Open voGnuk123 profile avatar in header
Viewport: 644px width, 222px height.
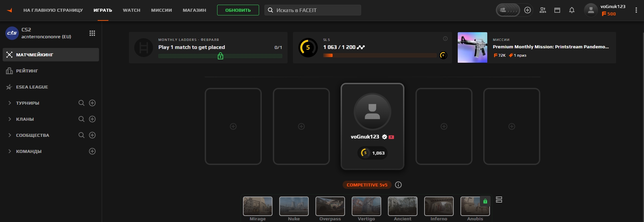pyautogui.click(x=591, y=10)
